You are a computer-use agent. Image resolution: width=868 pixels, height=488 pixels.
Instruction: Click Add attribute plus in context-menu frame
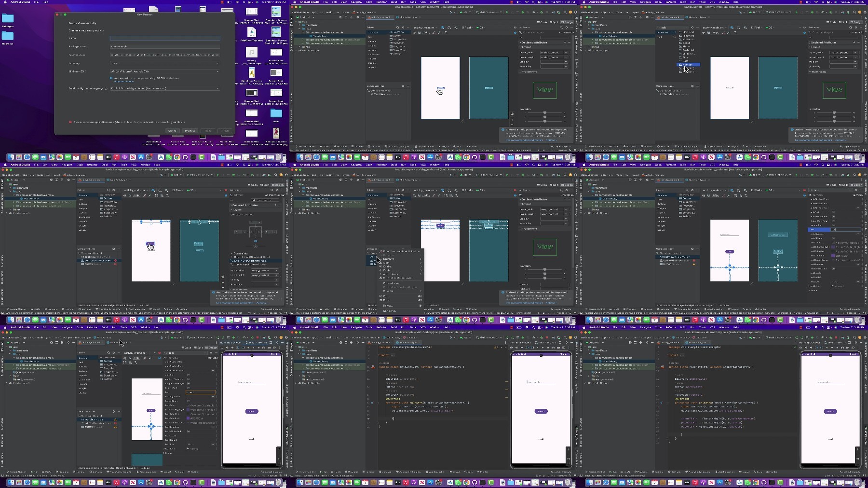pos(565,199)
